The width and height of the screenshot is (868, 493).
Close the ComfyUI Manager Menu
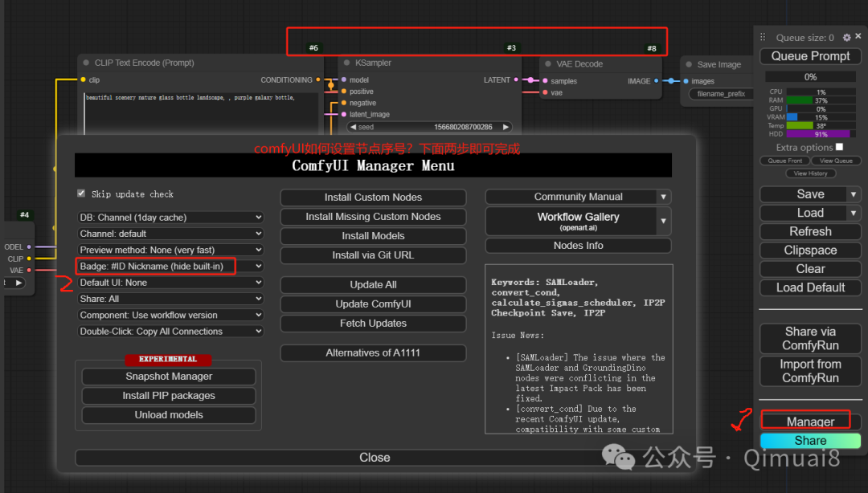[375, 458]
